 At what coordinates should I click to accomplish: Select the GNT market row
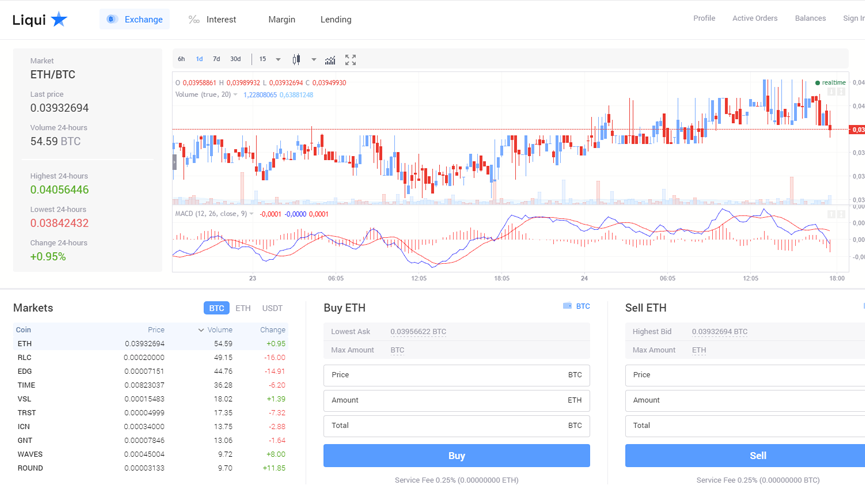pos(151,440)
